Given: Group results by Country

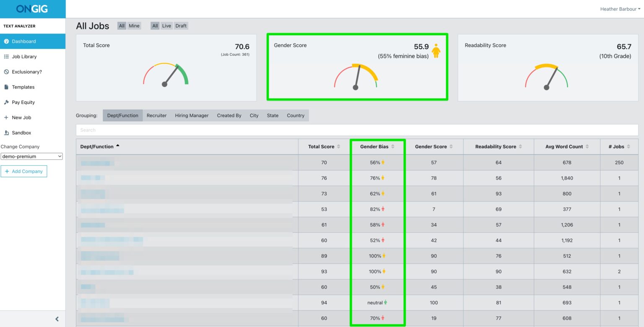Looking at the screenshot, I should click(x=296, y=115).
